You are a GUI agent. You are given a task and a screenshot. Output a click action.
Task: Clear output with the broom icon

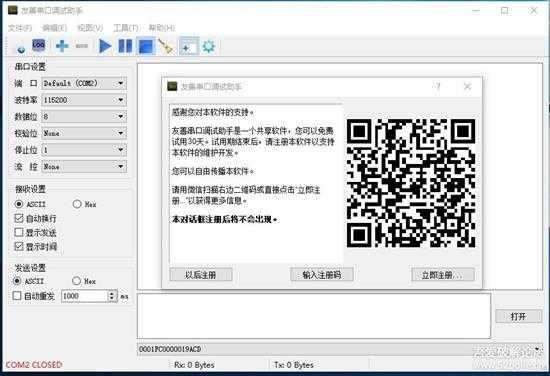[165, 46]
